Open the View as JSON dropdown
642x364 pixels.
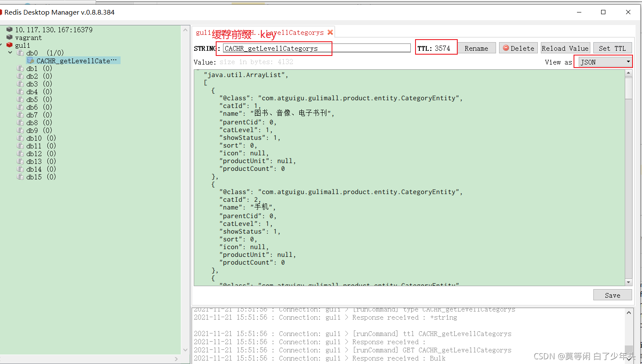pos(605,62)
